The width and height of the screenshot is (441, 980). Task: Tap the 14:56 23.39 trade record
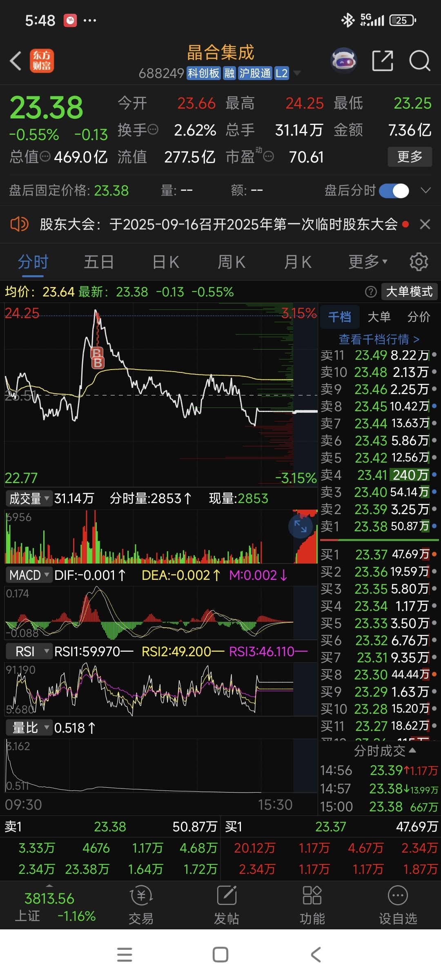[x=379, y=771]
